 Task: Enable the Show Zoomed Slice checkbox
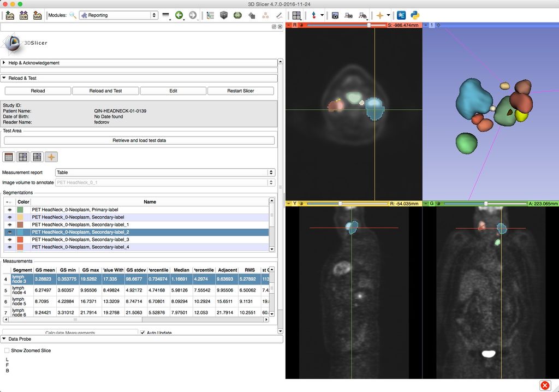[7, 351]
